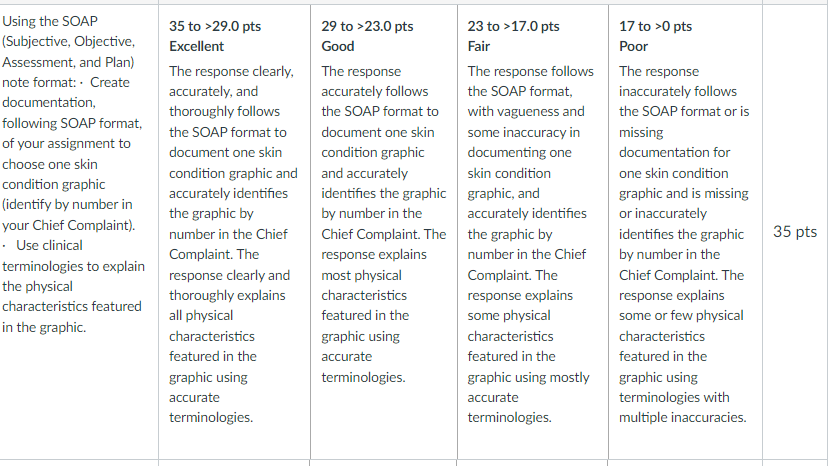
Task: Select the Poor rating heading
Action: (x=633, y=46)
